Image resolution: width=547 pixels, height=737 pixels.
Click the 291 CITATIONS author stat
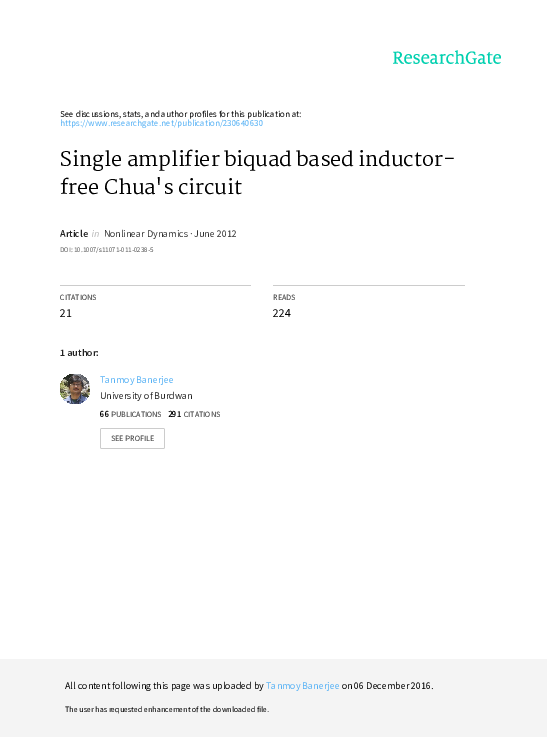(194, 414)
